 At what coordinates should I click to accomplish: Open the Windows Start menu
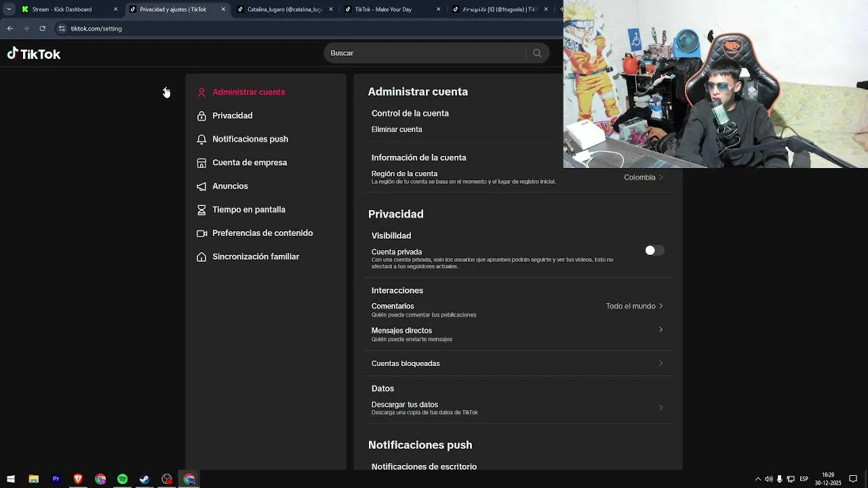click(11, 479)
